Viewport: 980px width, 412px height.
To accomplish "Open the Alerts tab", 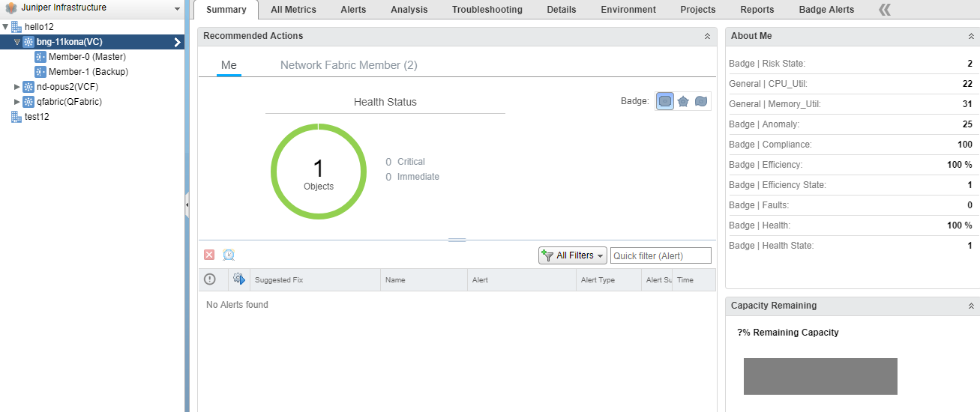I will [x=353, y=10].
